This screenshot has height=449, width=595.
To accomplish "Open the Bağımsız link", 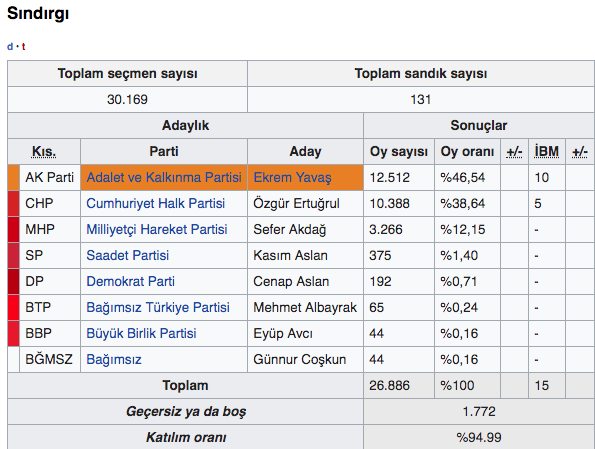I will (x=114, y=359).
